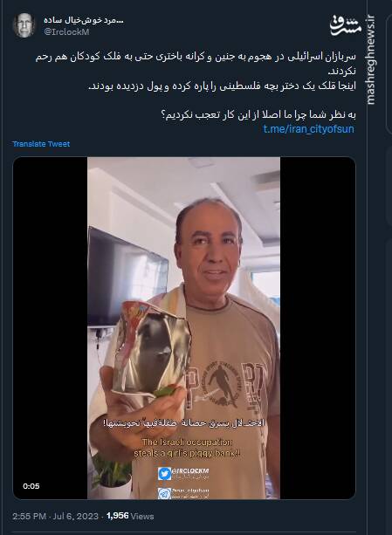The height and width of the screenshot is (535, 392).
Task: Click the tweet question line ending with ؟
Action: 258,115
